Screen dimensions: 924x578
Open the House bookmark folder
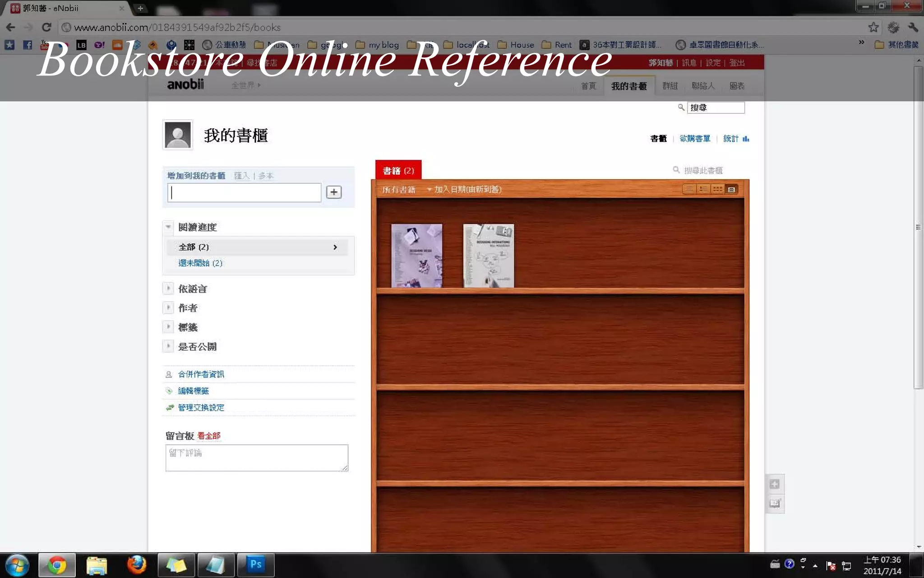pos(516,45)
